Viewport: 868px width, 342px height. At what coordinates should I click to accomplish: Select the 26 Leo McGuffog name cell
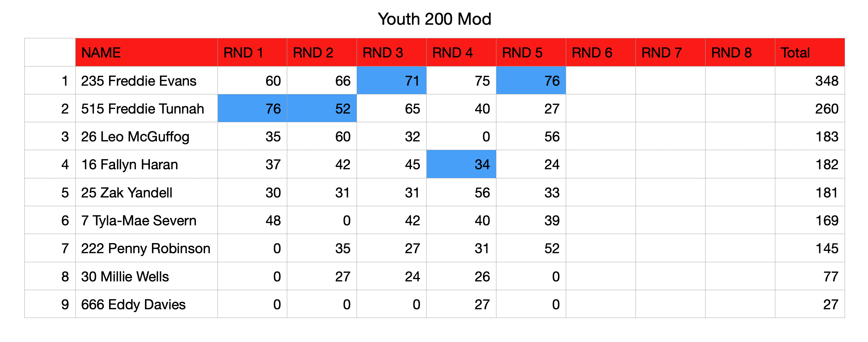(146, 136)
